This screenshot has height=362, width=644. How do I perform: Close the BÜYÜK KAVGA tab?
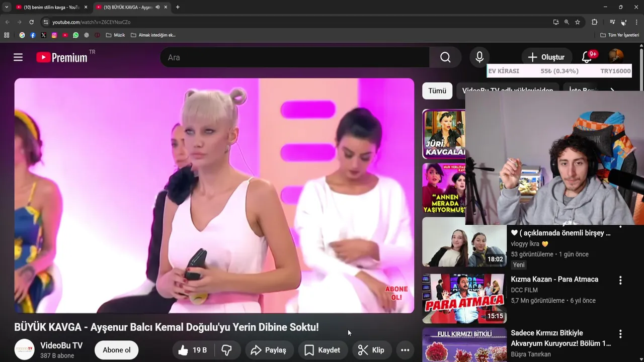click(x=166, y=7)
